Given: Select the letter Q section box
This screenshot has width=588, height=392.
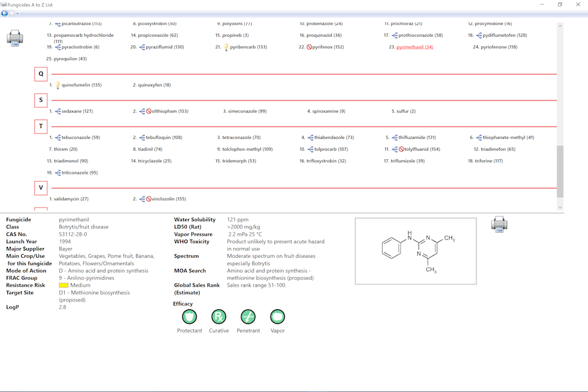Looking at the screenshot, I should pyautogui.click(x=41, y=73).
